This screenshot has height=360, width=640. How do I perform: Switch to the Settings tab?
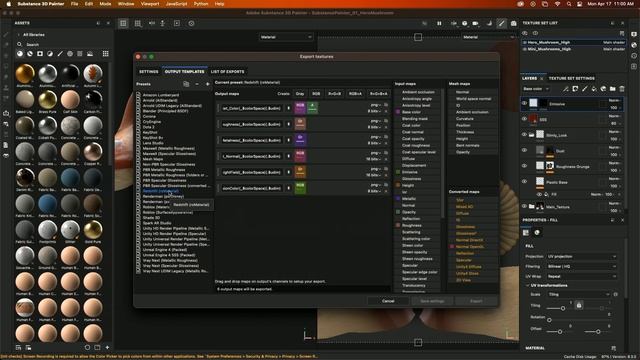click(x=149, y=72)
